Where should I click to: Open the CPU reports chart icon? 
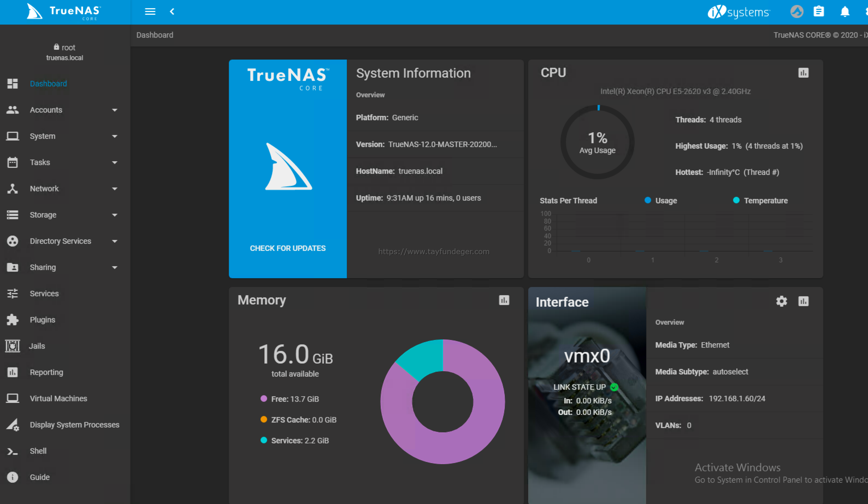[x=803, y=73]
